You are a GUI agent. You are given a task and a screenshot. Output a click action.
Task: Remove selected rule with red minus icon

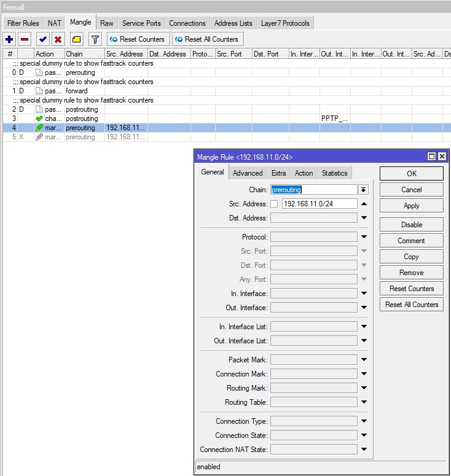[x=25, y=39]
